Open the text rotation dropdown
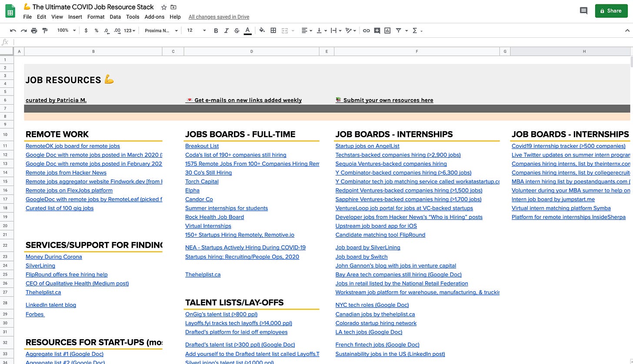The height and width of the screenshot is (364, 633). [x=350, y=30]
